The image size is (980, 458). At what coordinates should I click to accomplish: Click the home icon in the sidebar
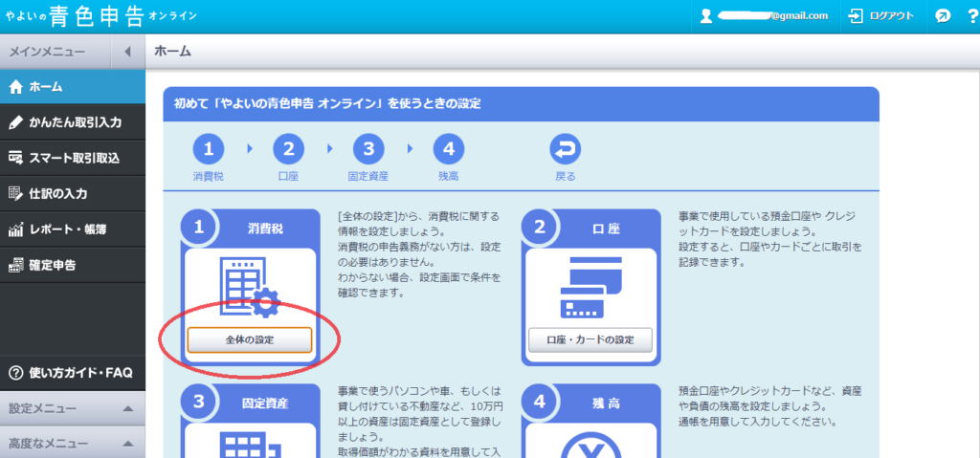16,87
